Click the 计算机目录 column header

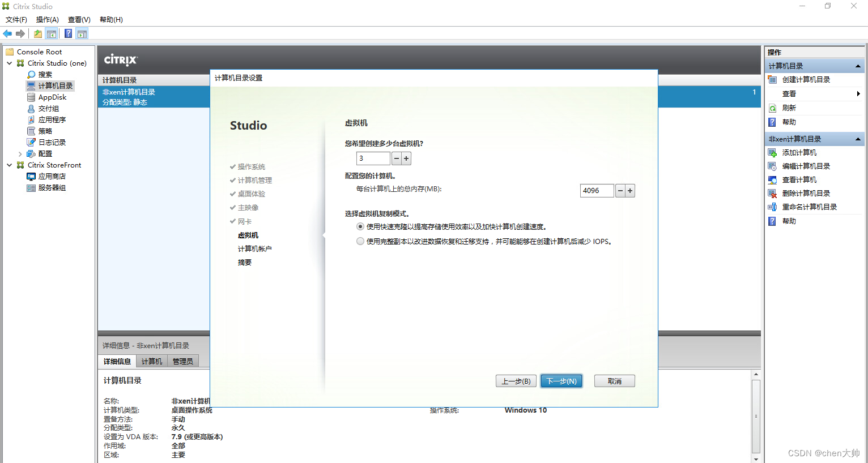pos(120,80)
